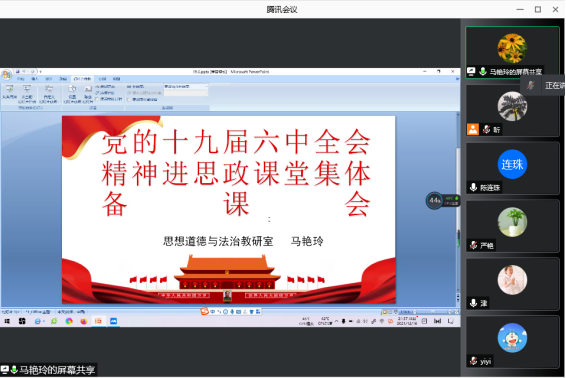
Task: Click the keyboard icon on Sogou toolbar
Action: (239, 312)
